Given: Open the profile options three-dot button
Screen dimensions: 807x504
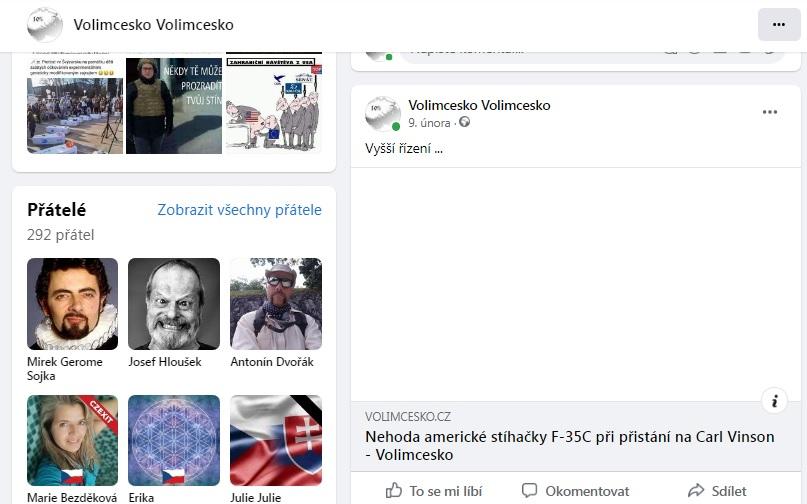Looking at the screenshot, I should coord(779,24).
